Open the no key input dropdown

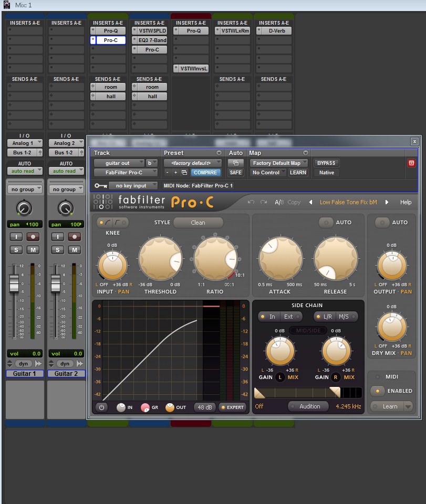pyautogui.click(x=133, y=186)
